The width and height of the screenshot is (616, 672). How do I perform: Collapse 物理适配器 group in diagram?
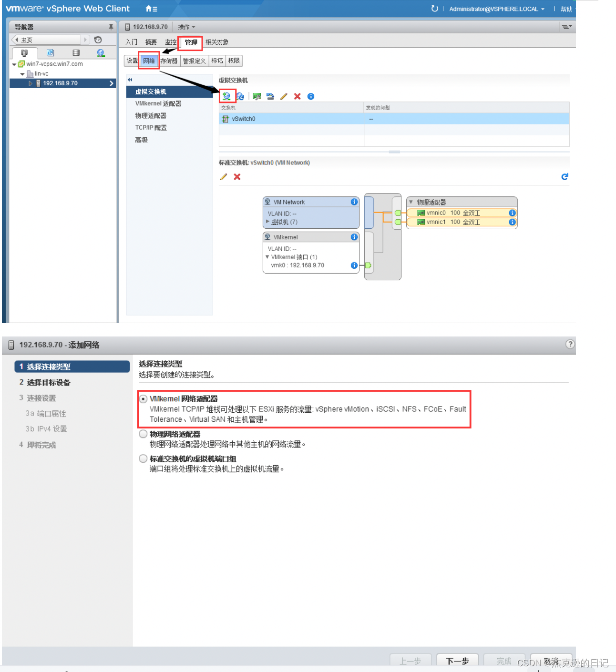coord(411,202)
